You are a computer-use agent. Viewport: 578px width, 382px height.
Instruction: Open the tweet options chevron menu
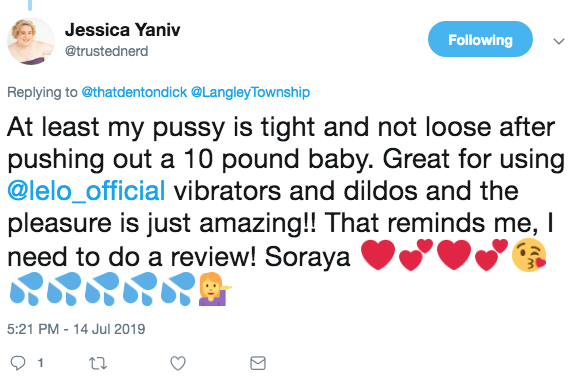(x=559, y=41)
